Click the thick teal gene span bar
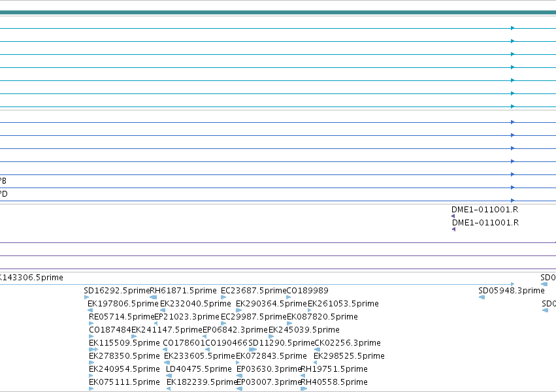Image resolution: width=556 pixels, height=392 pixels. (278, 13)
